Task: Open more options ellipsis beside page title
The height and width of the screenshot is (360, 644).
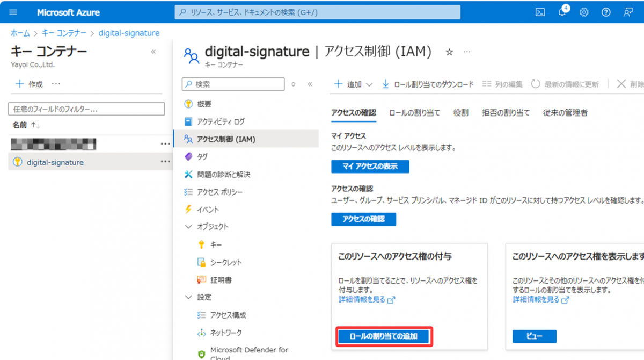Action: coord(467,52)
